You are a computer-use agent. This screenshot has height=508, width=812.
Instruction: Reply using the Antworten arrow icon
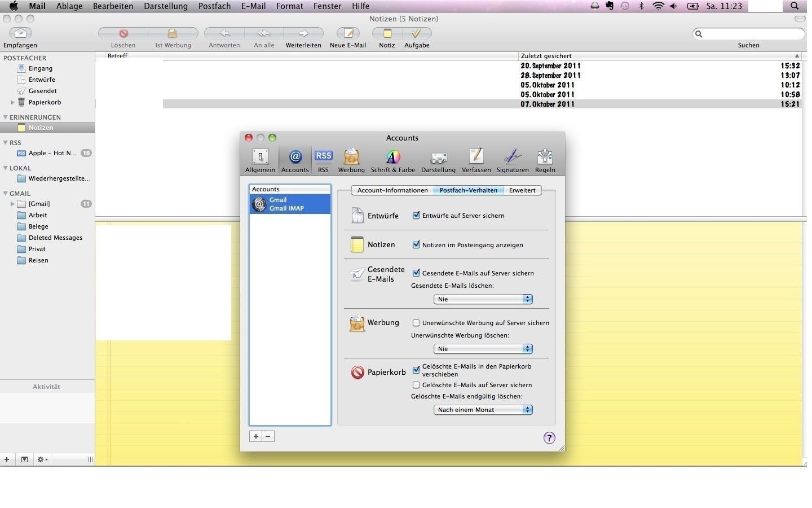[224, 33]
